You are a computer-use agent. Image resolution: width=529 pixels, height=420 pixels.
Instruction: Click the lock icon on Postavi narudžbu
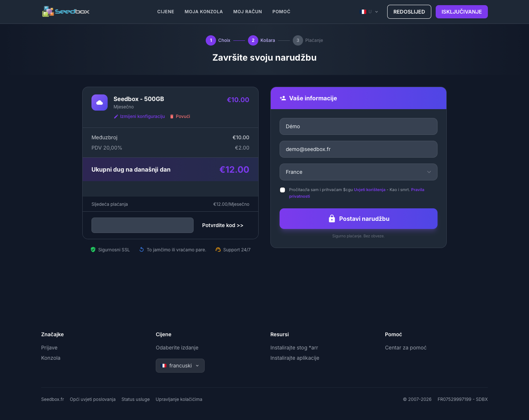pos(332,219)
